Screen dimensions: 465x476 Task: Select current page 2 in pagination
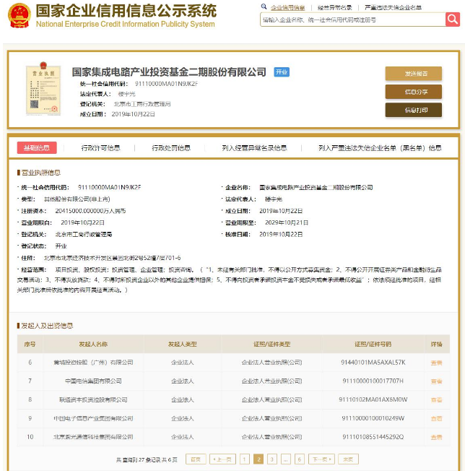point(258,459)
